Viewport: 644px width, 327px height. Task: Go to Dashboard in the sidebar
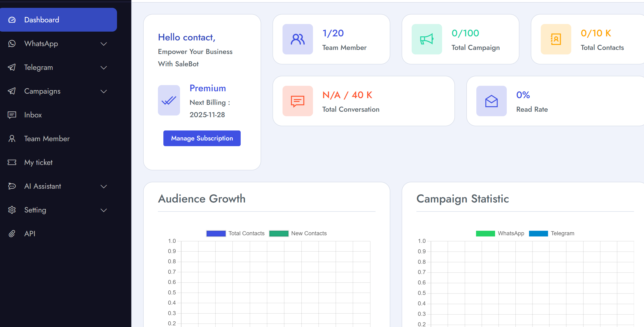pyautogui.click(x=42, y=20)
